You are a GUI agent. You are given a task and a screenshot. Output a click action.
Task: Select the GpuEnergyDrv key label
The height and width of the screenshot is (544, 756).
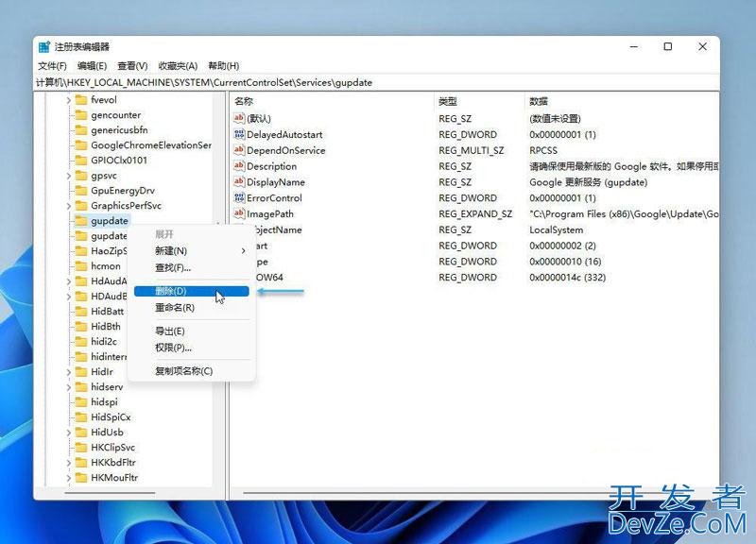[x=123, y=191]
